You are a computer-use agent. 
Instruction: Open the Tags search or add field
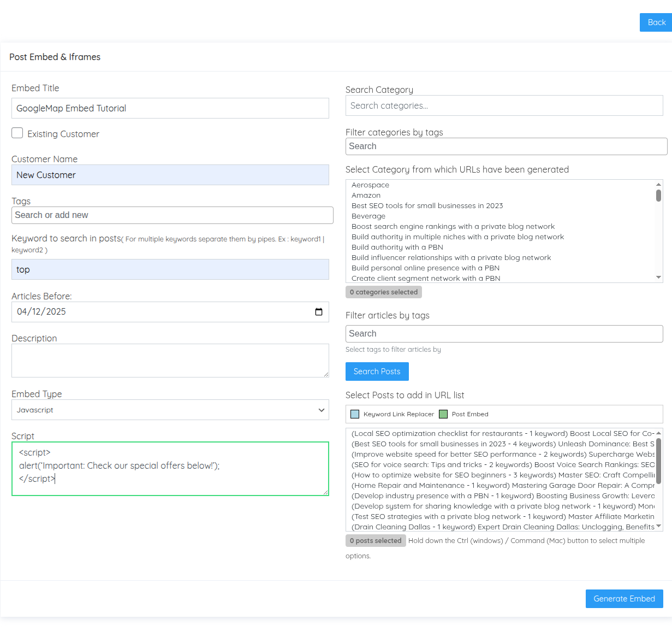[x=173, y=215]
